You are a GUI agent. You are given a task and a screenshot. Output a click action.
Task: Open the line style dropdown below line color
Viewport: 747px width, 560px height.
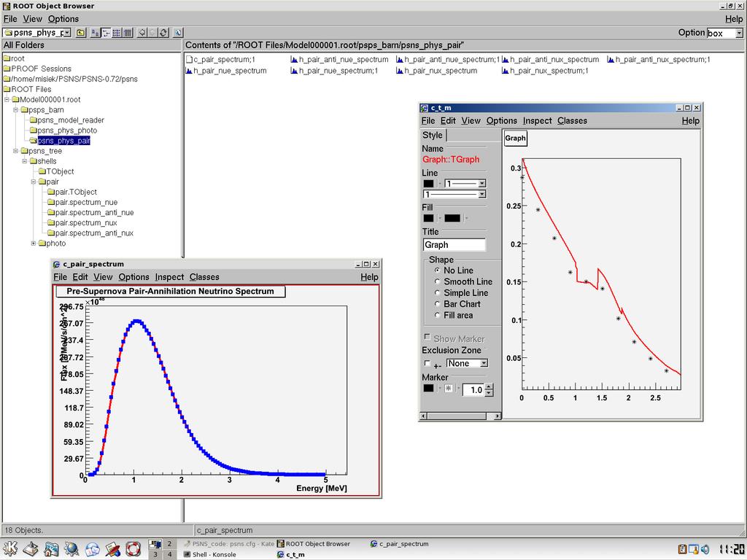[x=454, y=194]
